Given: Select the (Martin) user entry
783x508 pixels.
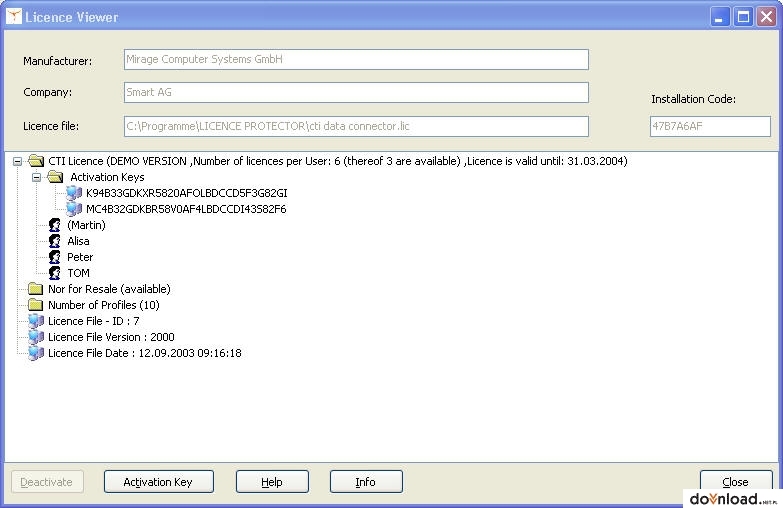Looking at the screenshot, I should point(86,225).
